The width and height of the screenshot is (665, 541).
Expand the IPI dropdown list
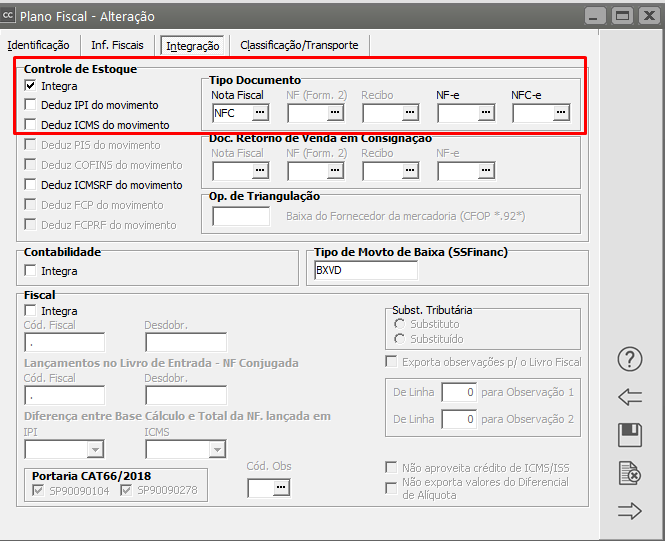pos(96,450)
